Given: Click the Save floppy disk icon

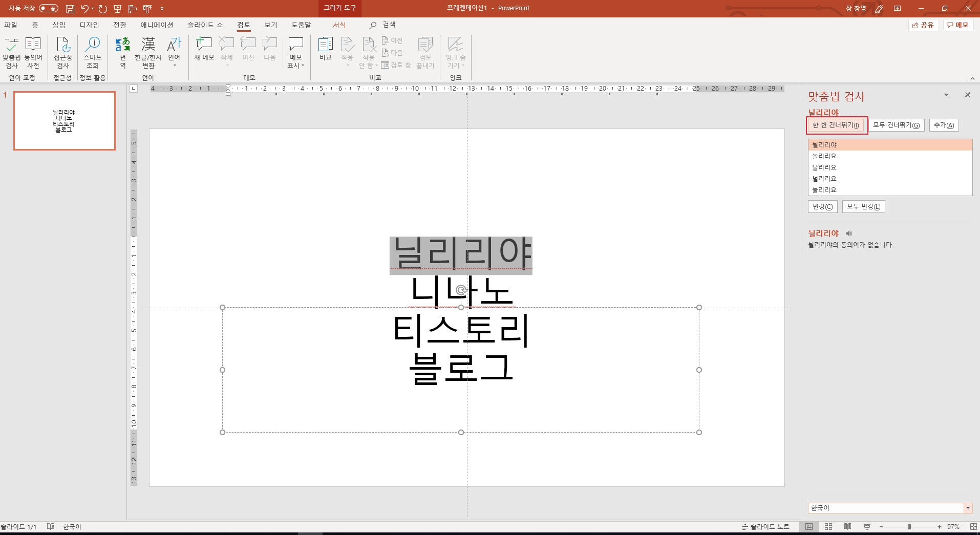Looking at the screenshot, I should 70,9.
